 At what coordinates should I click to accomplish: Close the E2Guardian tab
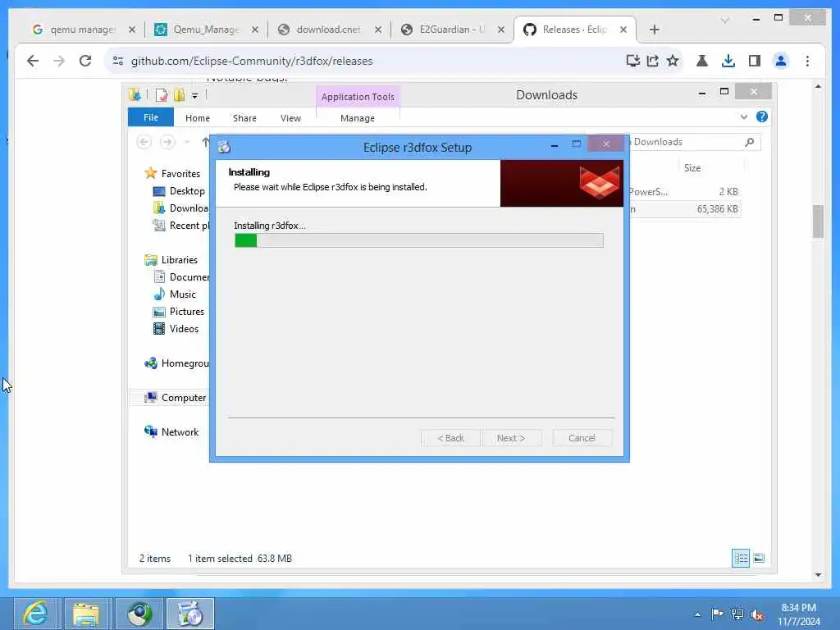pyautogui.click(x=501, y=30)
